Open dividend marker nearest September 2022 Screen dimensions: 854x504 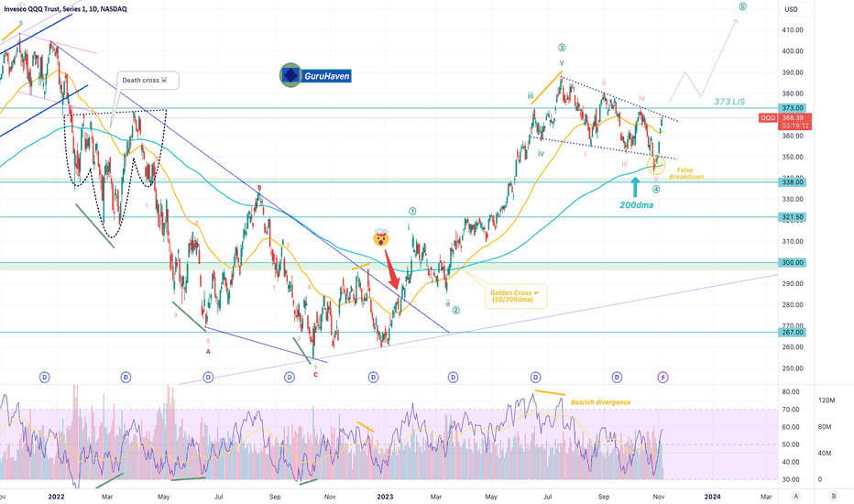pos(290,377)
